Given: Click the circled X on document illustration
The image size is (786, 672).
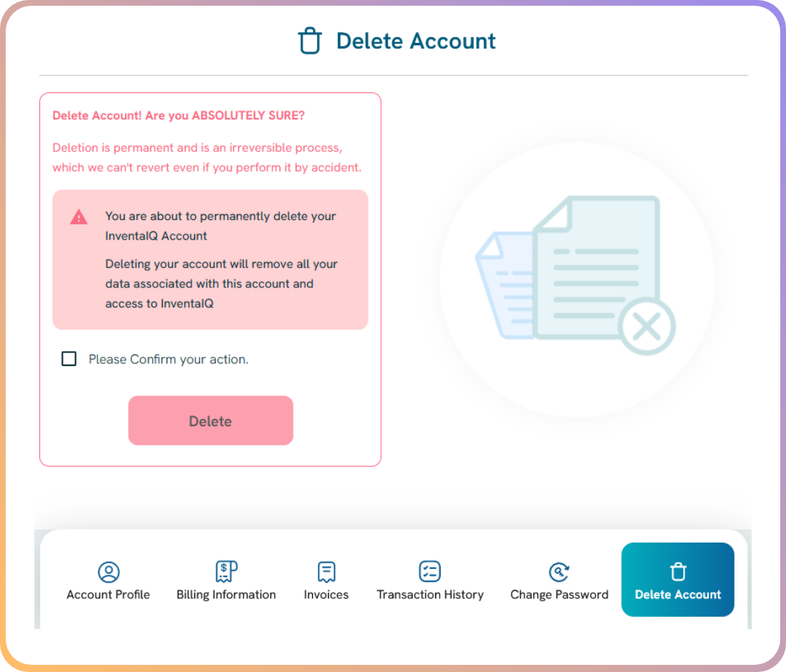Looking at the screenshot, I should coord(647,327).
